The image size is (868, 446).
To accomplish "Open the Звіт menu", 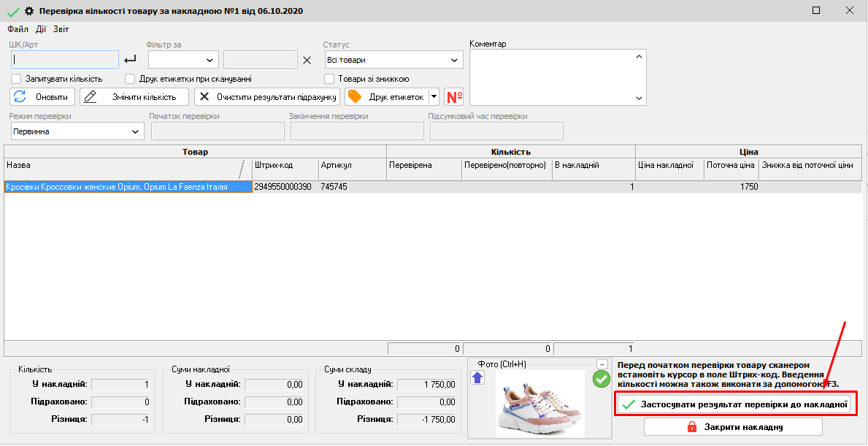I will 61,29.
